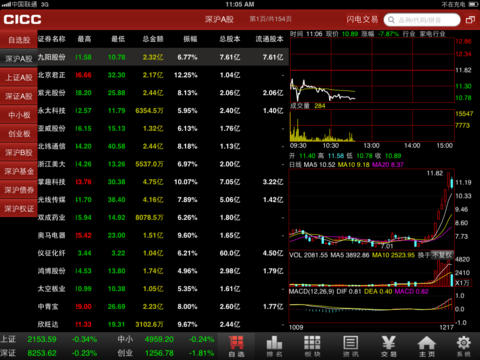Viewport: 480px width, 360px height.
Task: Select the 上证A股 sidebar tab
Action: 19,77
